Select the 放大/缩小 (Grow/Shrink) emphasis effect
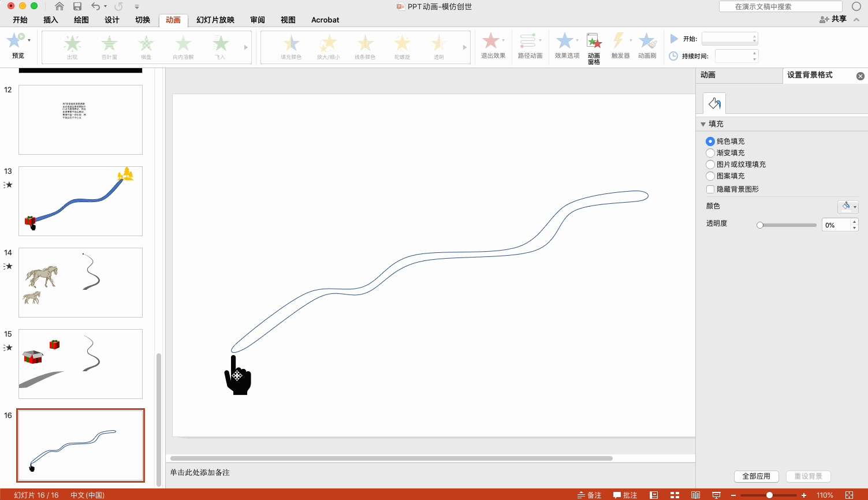This screenshot has width=868, height=500. [x=328, y=47]
